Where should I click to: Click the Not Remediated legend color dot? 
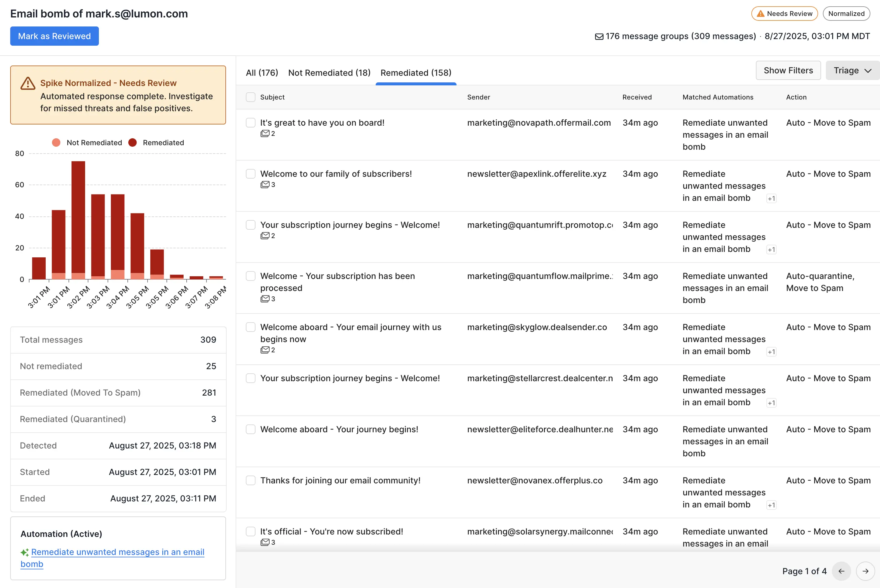click(56, 142)
